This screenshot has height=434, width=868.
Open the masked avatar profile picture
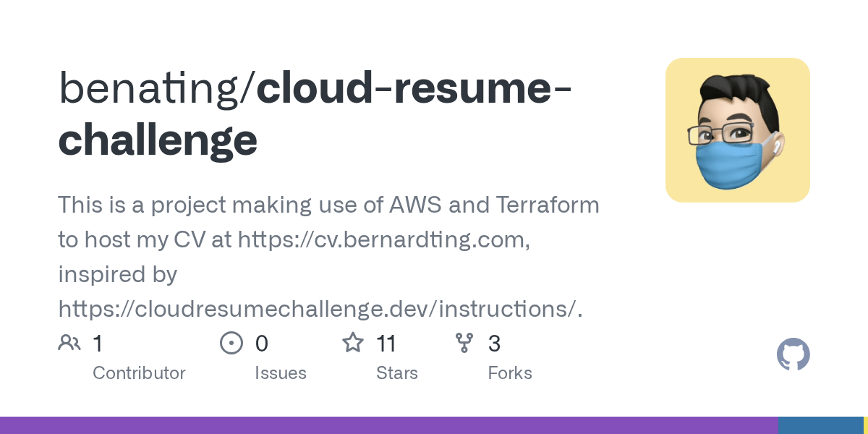tap(738, 130)
